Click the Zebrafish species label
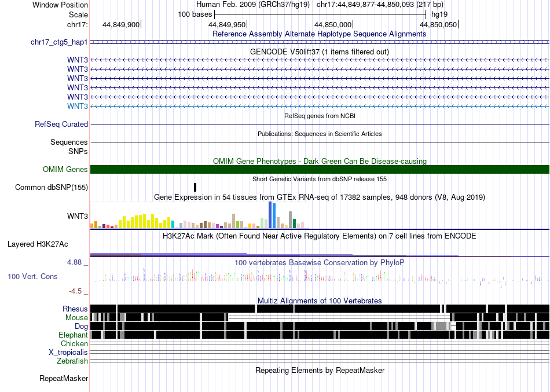Viewport: 550px width, 392px height. 72,361
